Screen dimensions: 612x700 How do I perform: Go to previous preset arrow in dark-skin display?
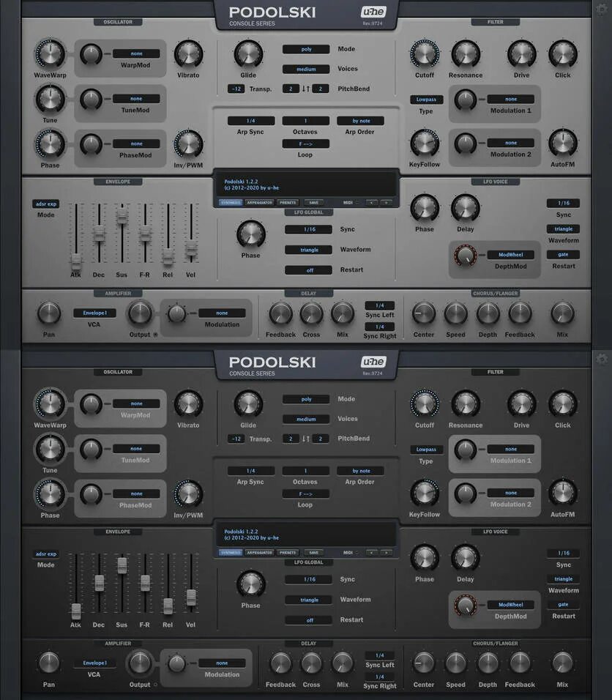coord(371,553)
